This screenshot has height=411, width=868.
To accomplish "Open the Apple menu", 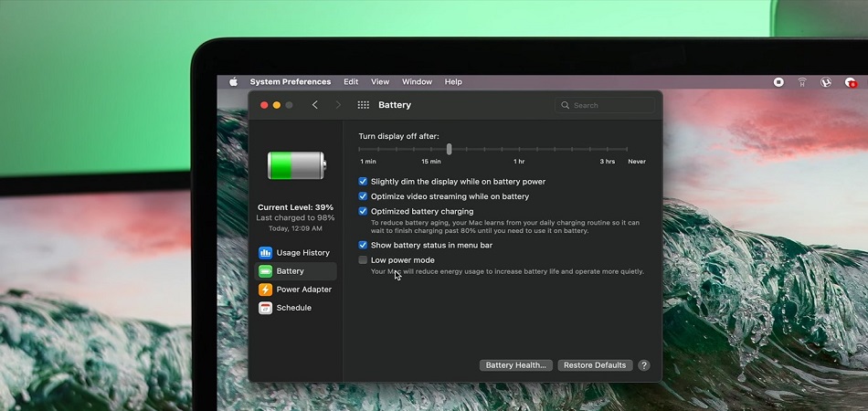I will pos(234,82).
